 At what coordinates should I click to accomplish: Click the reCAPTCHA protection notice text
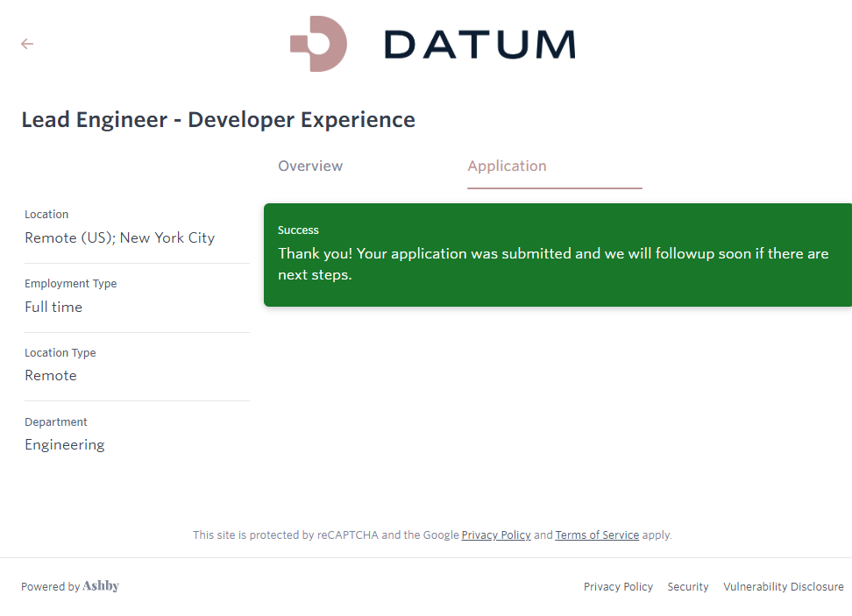324,535
